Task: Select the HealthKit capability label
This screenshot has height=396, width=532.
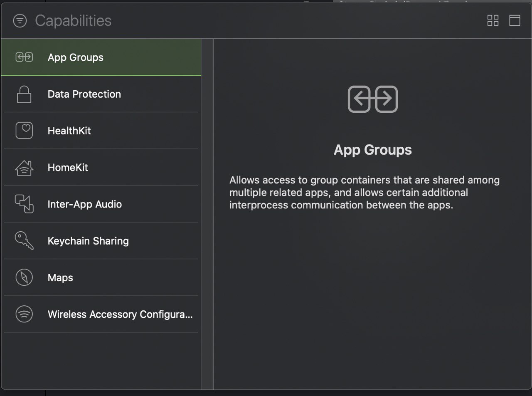Action: click(x=69, y=131)
